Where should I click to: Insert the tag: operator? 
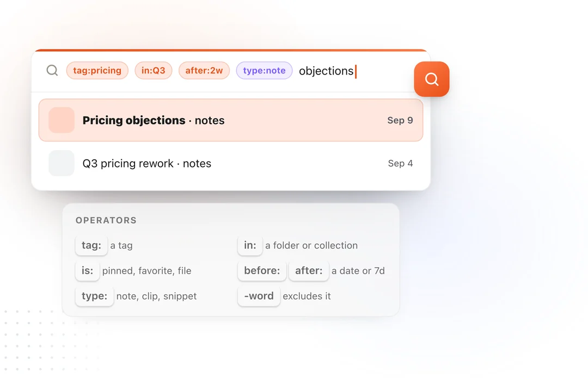[x=91, y=245]
